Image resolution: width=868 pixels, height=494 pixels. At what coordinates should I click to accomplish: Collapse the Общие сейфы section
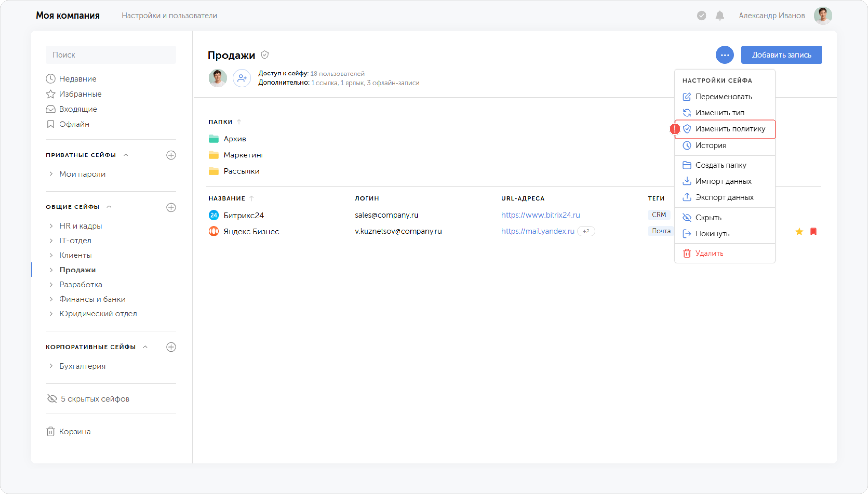point(109,207)
